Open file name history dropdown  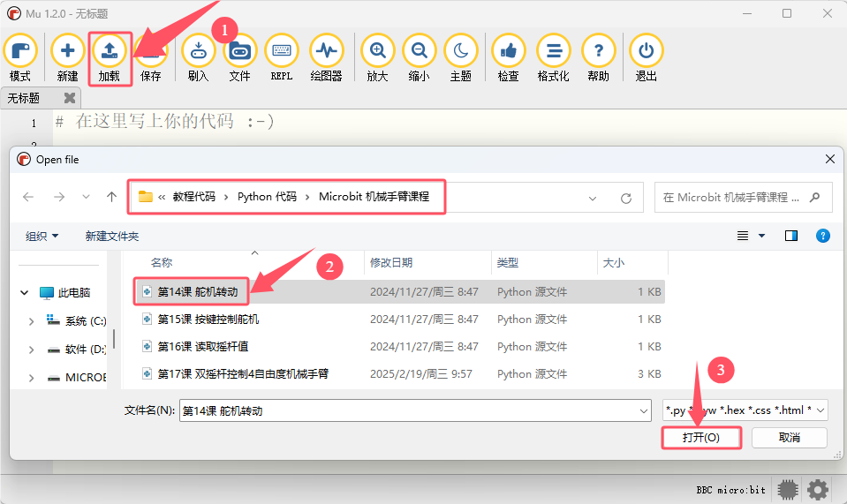click(x=644, y=410)
